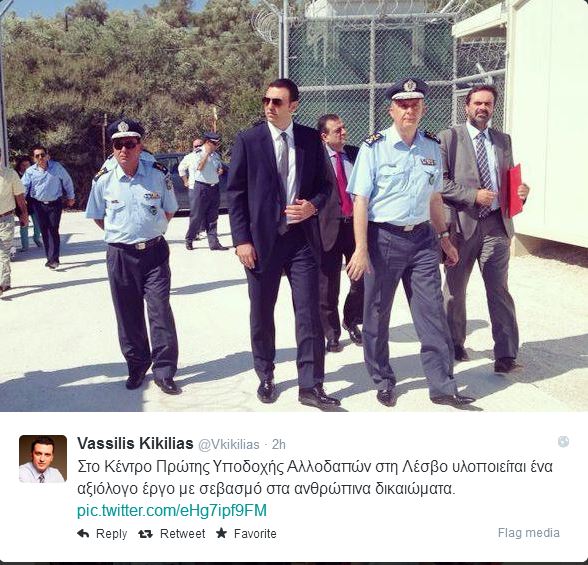Click the Retweet arrows icon

tap(145, 534)
